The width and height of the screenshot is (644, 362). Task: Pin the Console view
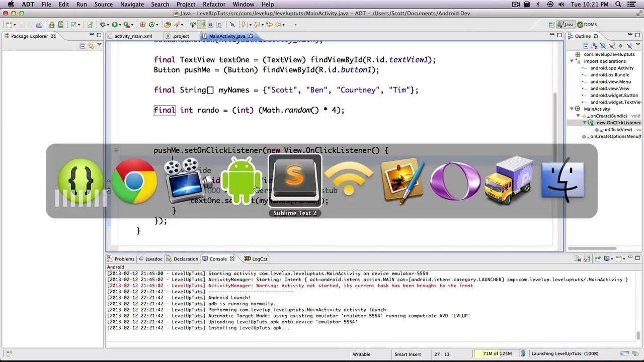coord(598,258)
